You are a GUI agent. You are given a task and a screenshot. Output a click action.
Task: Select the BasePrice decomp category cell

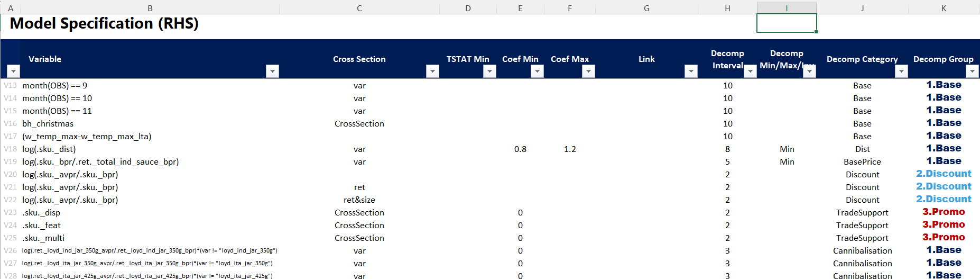[x=862, y=162]
